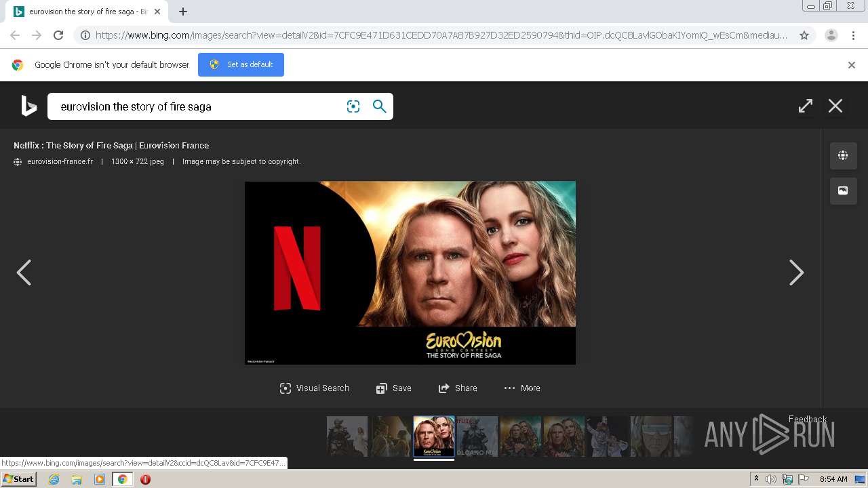Open volume control in system tray
Image resolution: width=868 pixels, height=488 pixels.
click(x=771, y=479)
